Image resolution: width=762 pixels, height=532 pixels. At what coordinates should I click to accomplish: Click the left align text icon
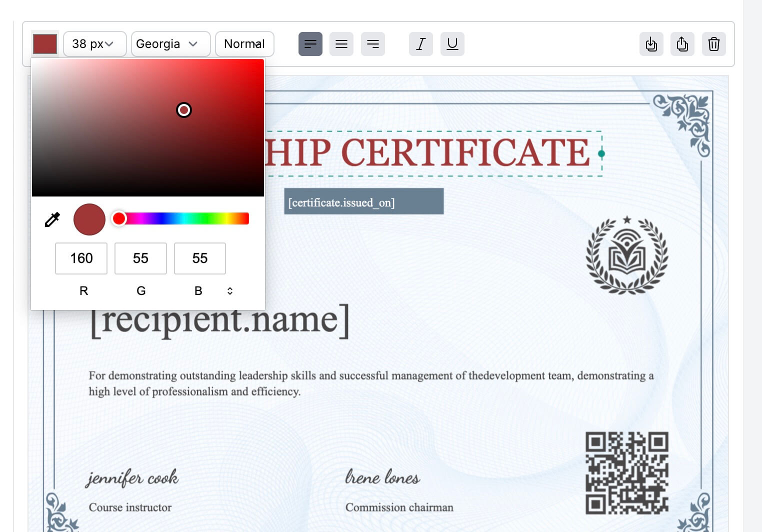click(310, 44)
